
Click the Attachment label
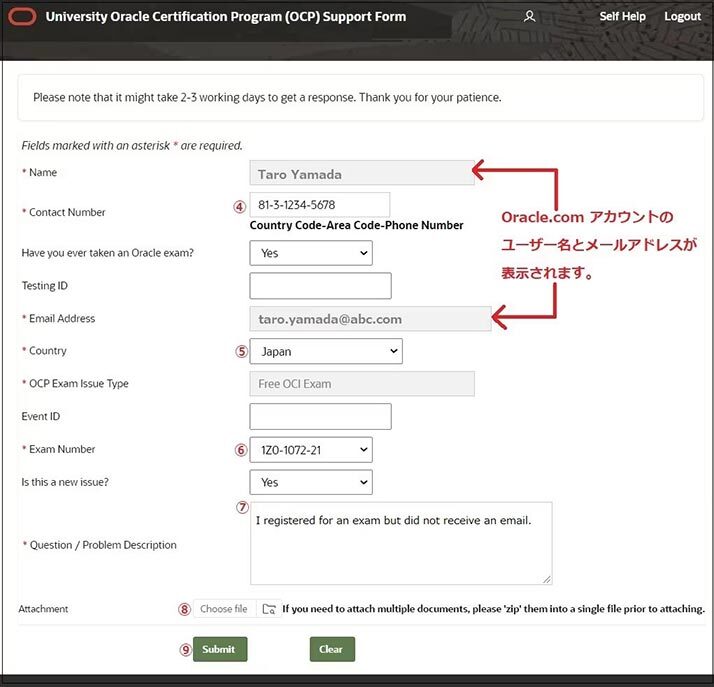43,609
